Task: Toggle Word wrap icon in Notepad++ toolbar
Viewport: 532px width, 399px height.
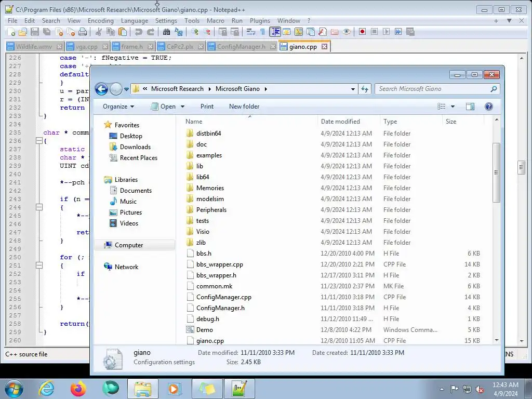Action: click(x=251, y=32)
